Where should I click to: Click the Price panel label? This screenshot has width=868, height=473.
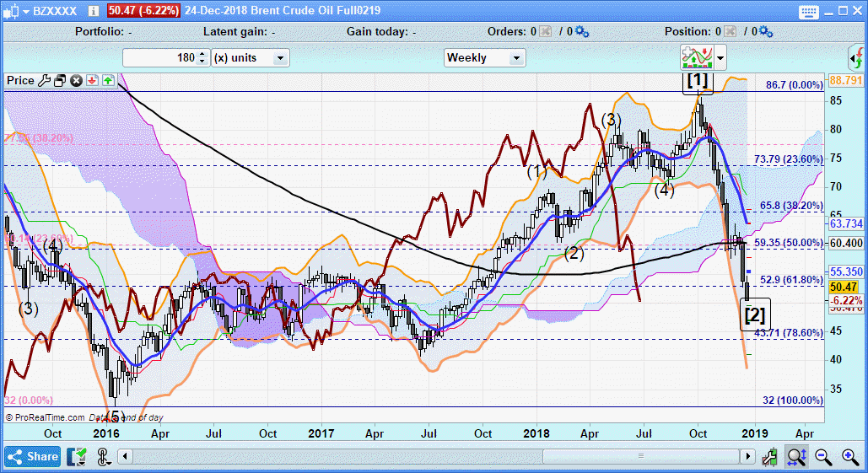coord(20,81)
